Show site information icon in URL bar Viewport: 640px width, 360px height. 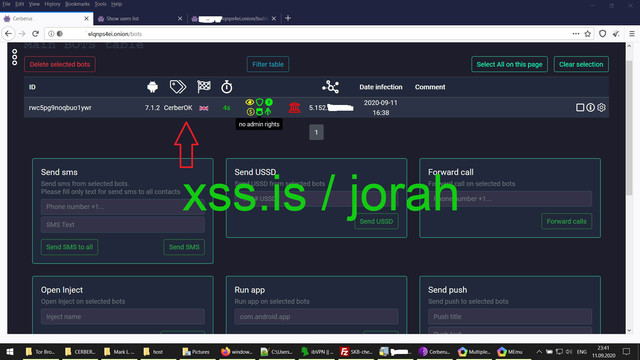[51, 34]
